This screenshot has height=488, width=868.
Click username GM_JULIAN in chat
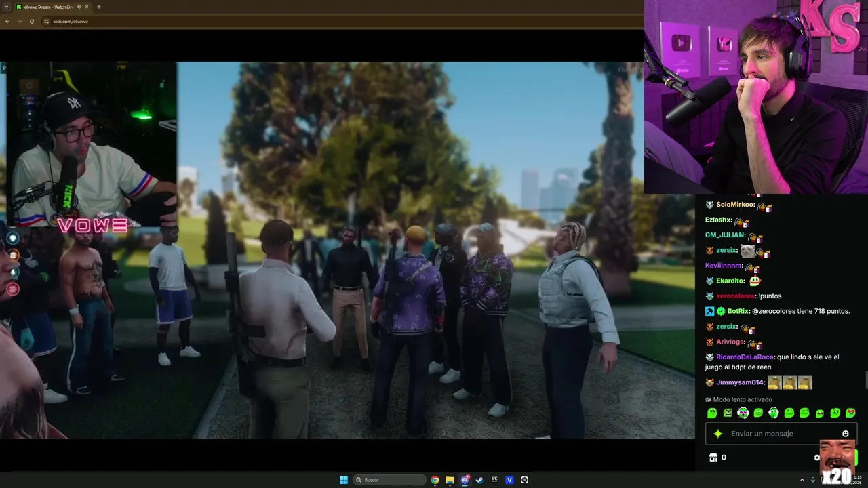(725, 235)
